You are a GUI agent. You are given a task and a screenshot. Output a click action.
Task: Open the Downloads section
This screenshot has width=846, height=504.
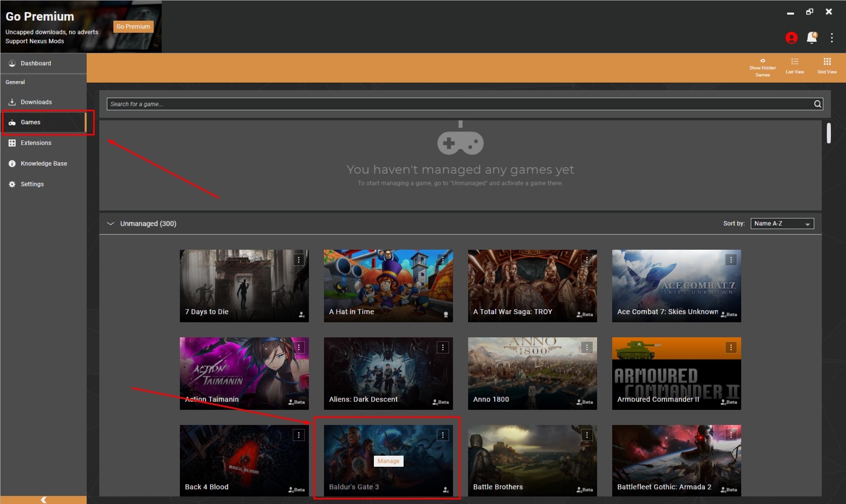(x=43, y=102)
